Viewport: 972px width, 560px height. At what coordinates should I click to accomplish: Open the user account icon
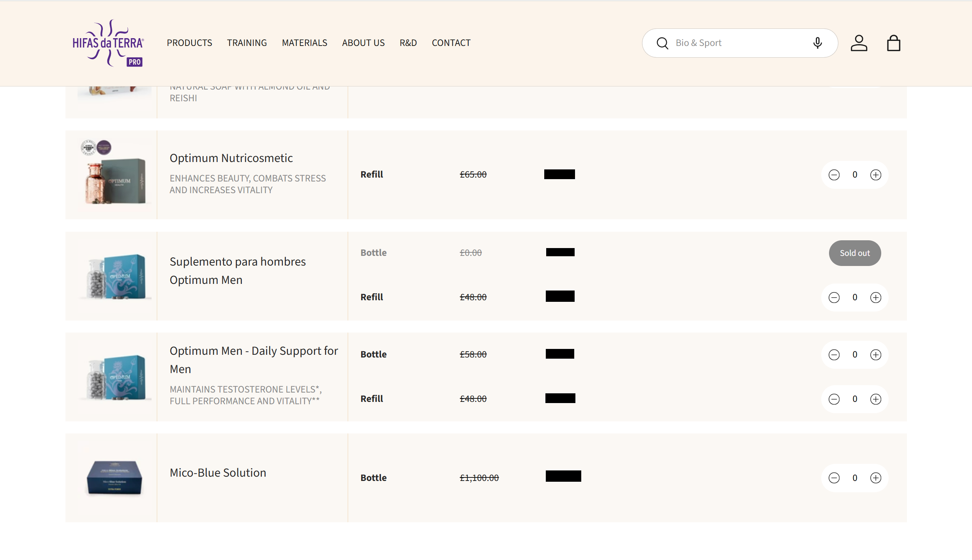click(859, 43)
